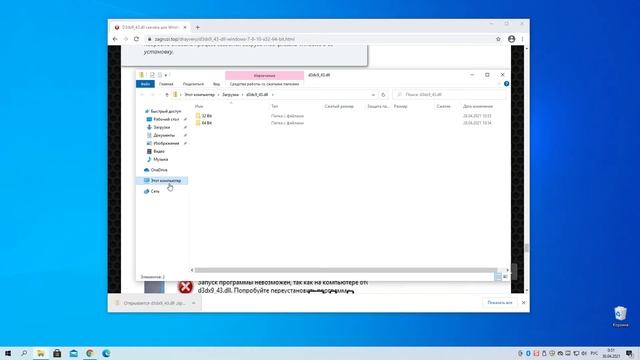Sort by Дата изменения column header
Screen dimensions: 640x360
pos(478,106)
